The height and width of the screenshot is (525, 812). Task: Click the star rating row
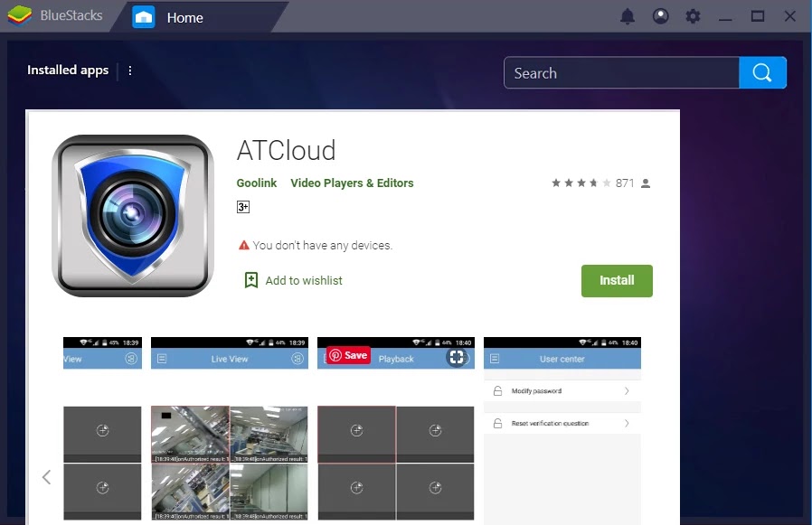click(581, 183)
